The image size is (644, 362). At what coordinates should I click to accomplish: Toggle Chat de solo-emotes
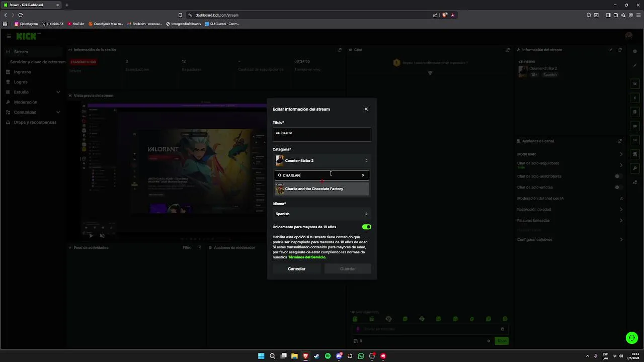[x=617, y=188]
